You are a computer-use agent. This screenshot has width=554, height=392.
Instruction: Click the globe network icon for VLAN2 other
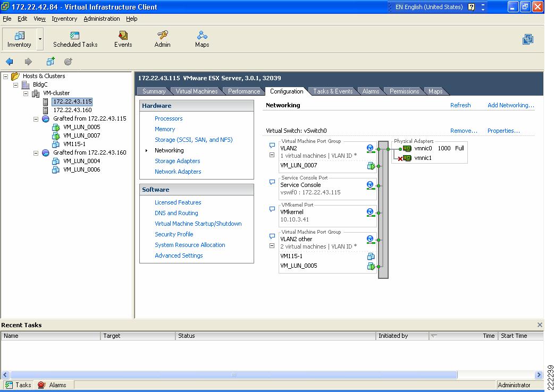point(370,240)
